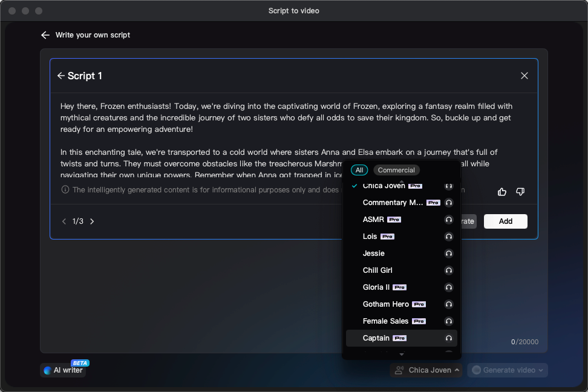
Task: Preview the Female Sales voice headphone icon
Action: (448, 321)
